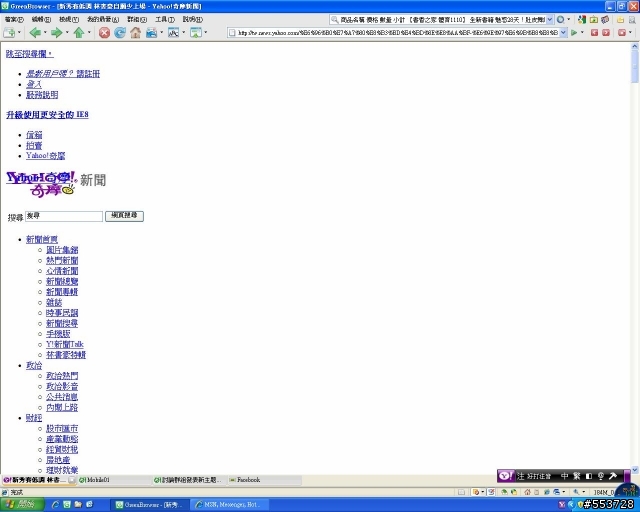Click the red close-tab icon on toolbar
The height and width of the screenshot is (512, 640).
622,33
